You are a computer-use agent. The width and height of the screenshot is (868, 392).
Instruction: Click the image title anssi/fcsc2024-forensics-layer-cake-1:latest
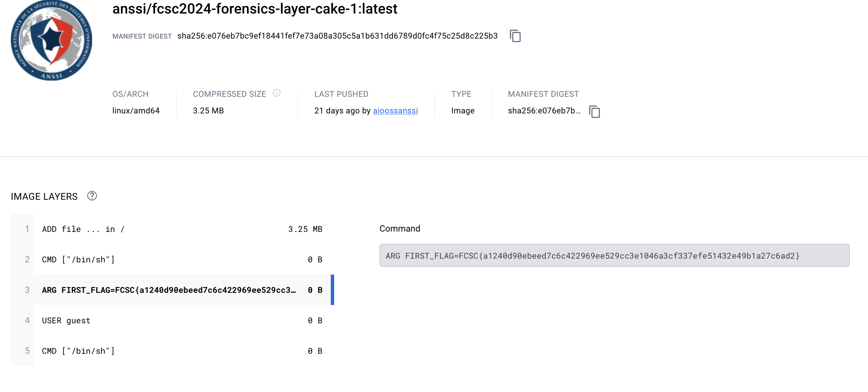(255, 9)
